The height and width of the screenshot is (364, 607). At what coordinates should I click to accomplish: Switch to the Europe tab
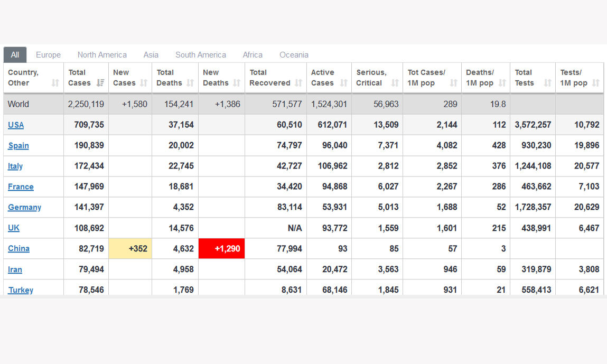[48, 55]
